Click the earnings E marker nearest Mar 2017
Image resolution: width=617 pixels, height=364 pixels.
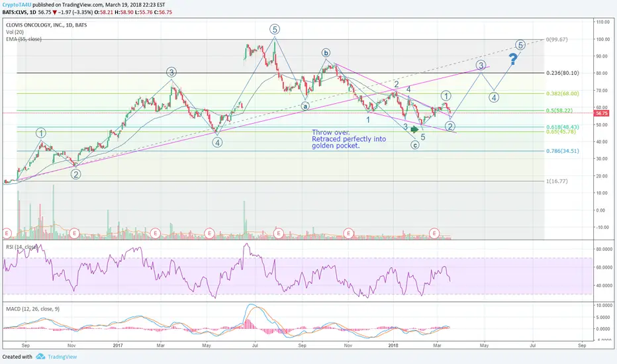click(x=155, y=234)
